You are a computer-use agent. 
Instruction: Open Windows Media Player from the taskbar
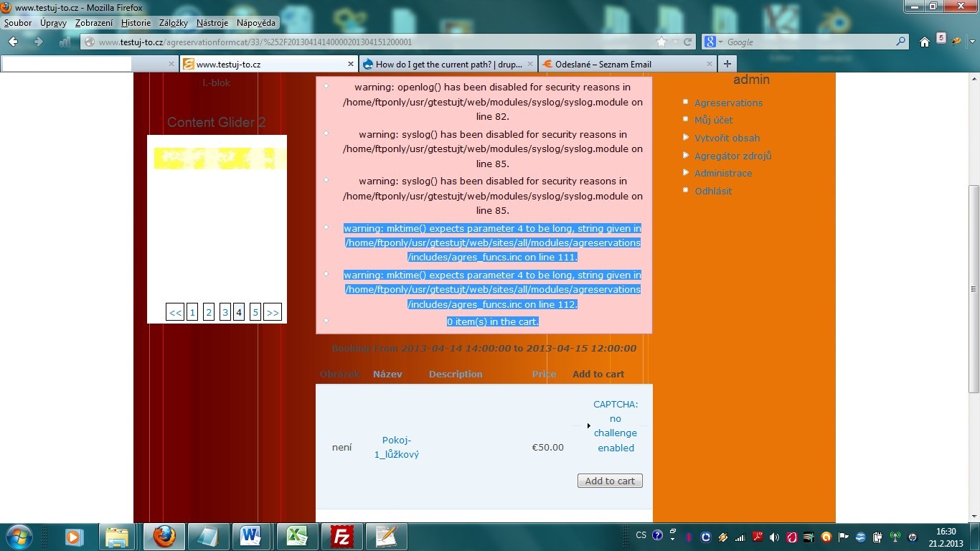[x=73, y=537]
